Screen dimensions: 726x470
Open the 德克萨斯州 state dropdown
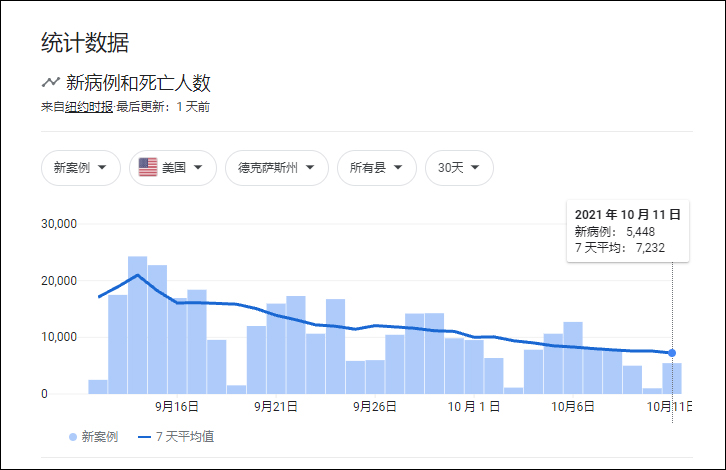tap(276, 168)
